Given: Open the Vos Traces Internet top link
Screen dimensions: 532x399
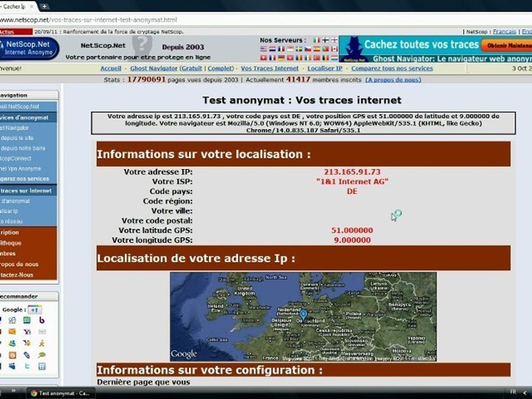Looking at the screenshot, I should (270, 68).
